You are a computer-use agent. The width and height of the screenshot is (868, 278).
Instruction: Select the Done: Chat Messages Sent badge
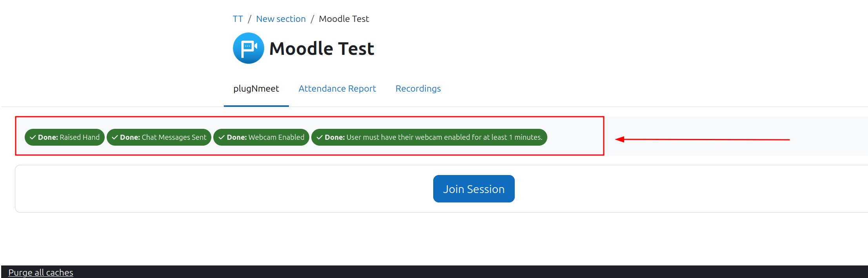coord(159,137)
